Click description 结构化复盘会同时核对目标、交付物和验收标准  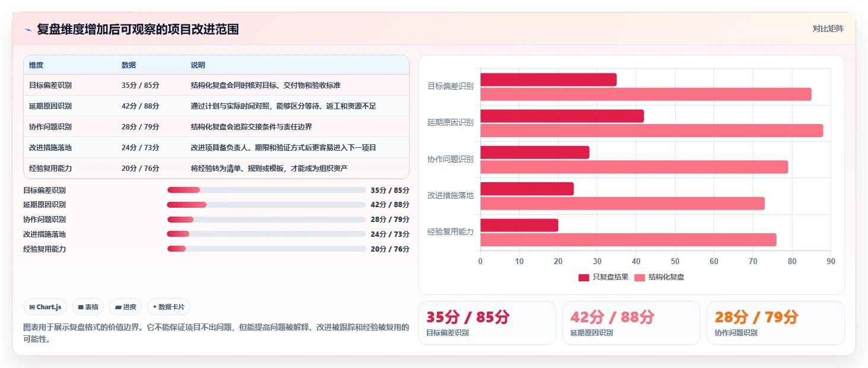tap(265, 85)
